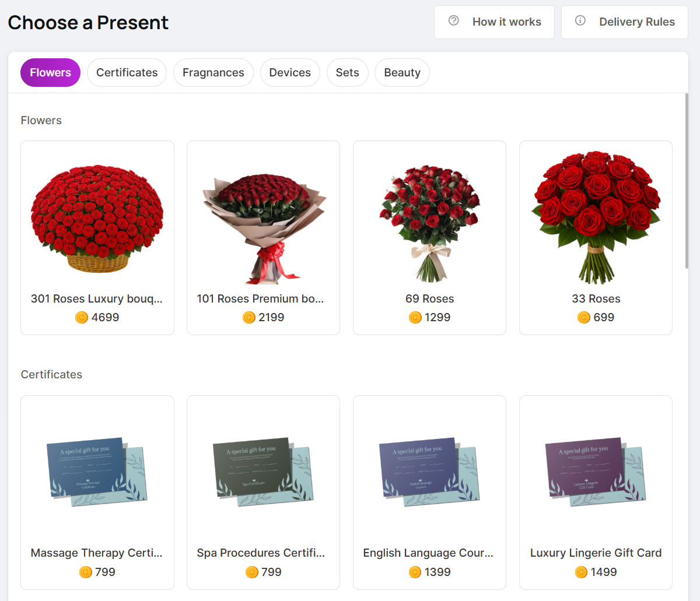Open the Delivery Rules page
700x601 pixels.
click(624, 22)
